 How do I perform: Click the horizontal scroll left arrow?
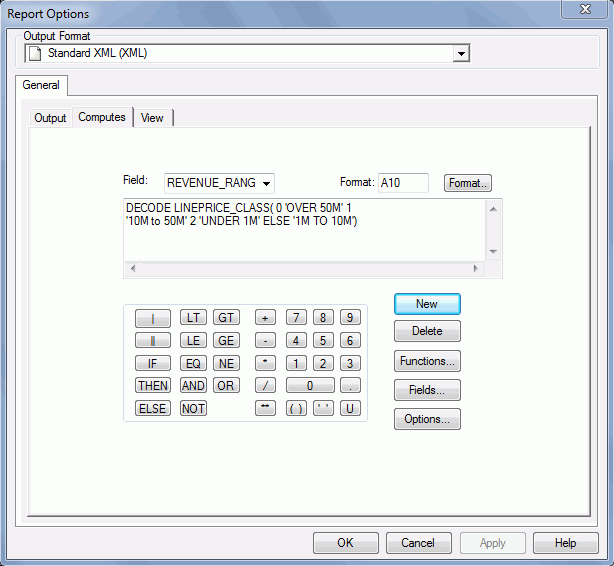pyautogui.click(x=133, y=268)
